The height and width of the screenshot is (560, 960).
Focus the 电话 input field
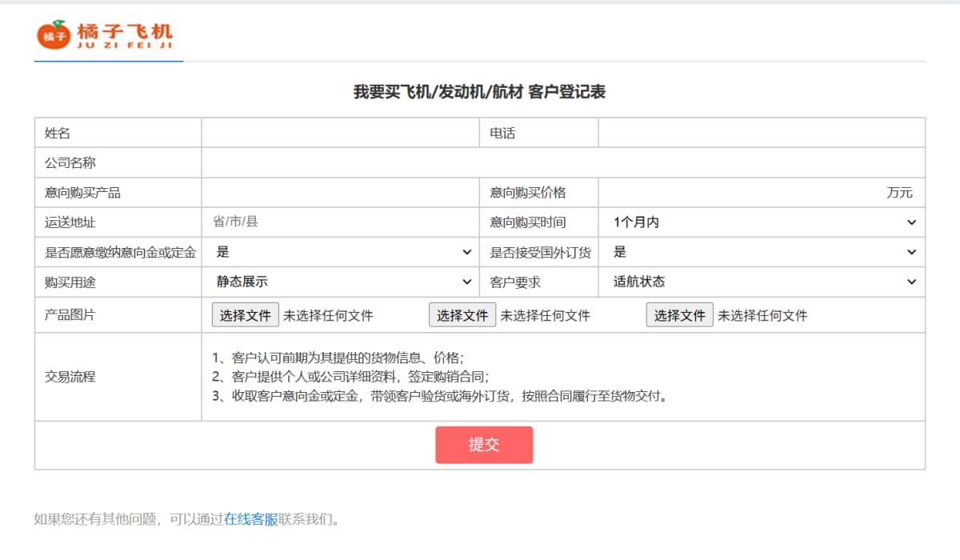(x=762, y=133)
